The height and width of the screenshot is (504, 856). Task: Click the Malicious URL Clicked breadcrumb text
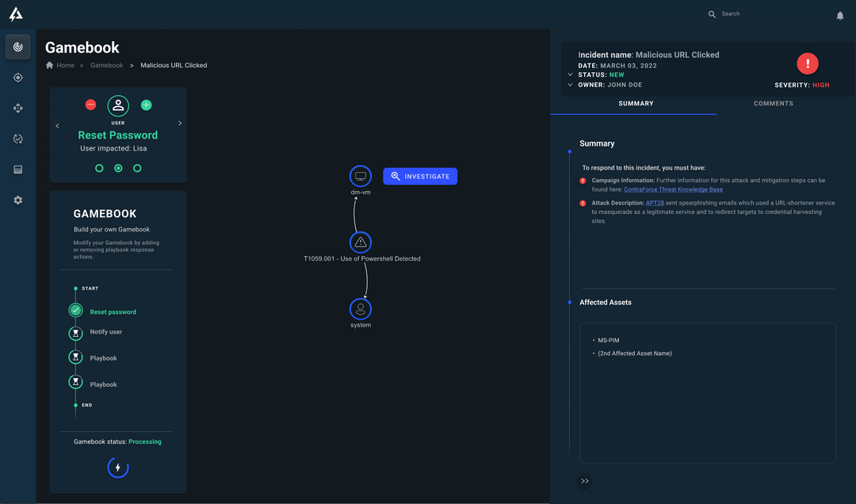[x=174, y=65]
